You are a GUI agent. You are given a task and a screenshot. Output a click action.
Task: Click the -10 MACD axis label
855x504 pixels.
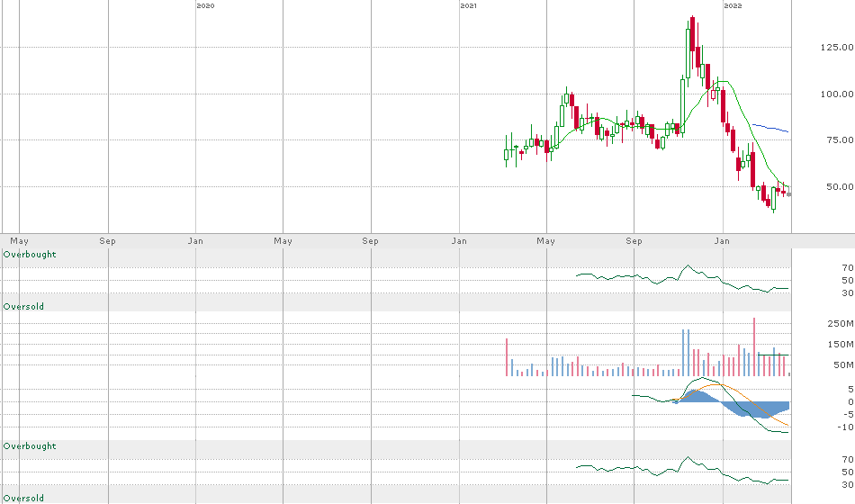click(846, 427)
